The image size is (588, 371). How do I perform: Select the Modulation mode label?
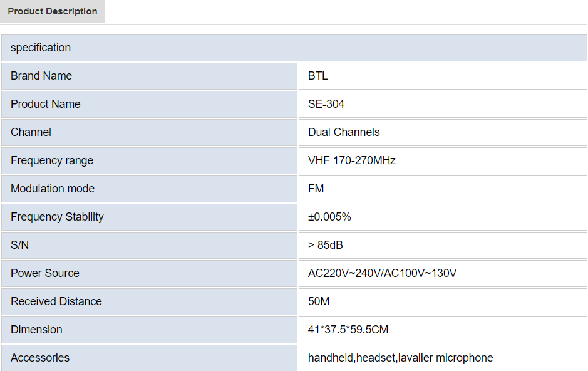[x=53, y=189]
